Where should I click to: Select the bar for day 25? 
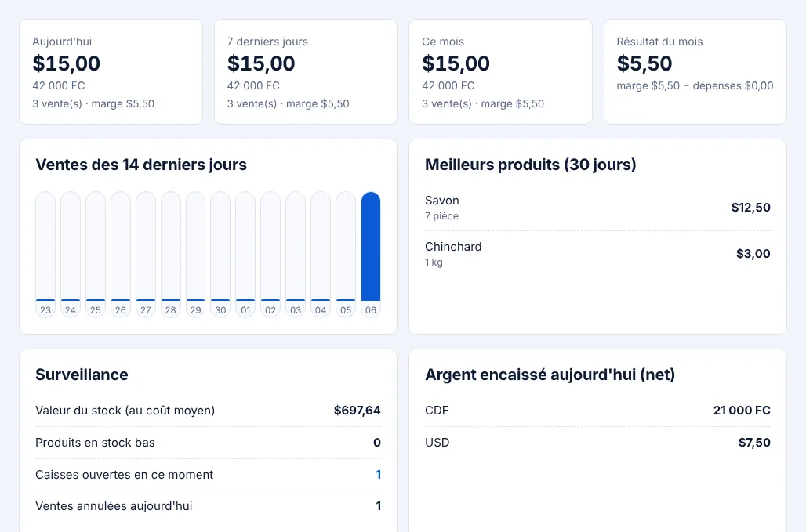tap(96, 255)
